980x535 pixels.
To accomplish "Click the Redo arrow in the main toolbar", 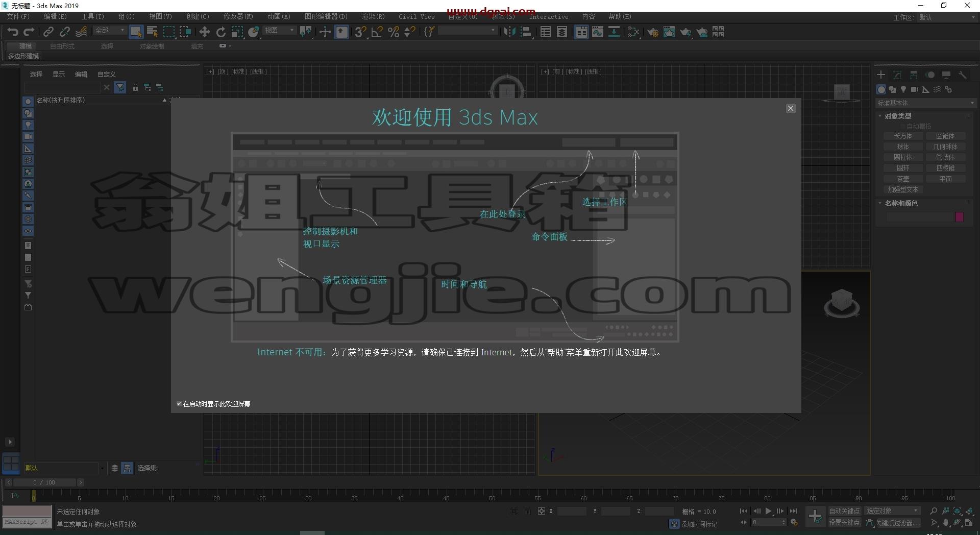I will [x=29, y=32].
